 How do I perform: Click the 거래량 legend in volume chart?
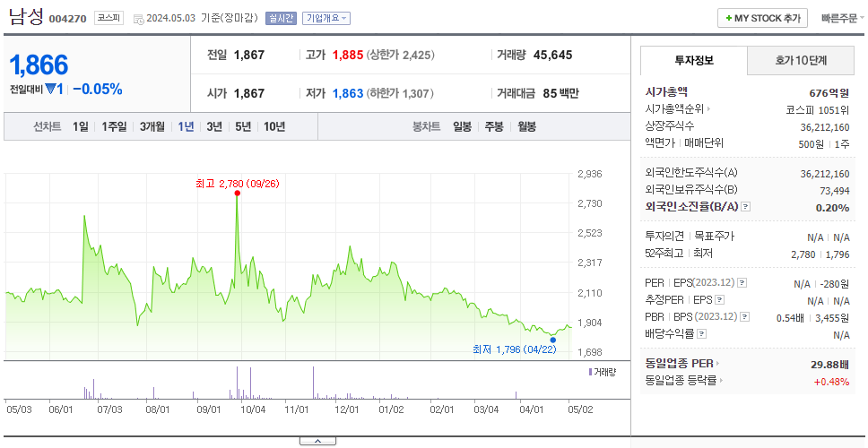point(603,372)
